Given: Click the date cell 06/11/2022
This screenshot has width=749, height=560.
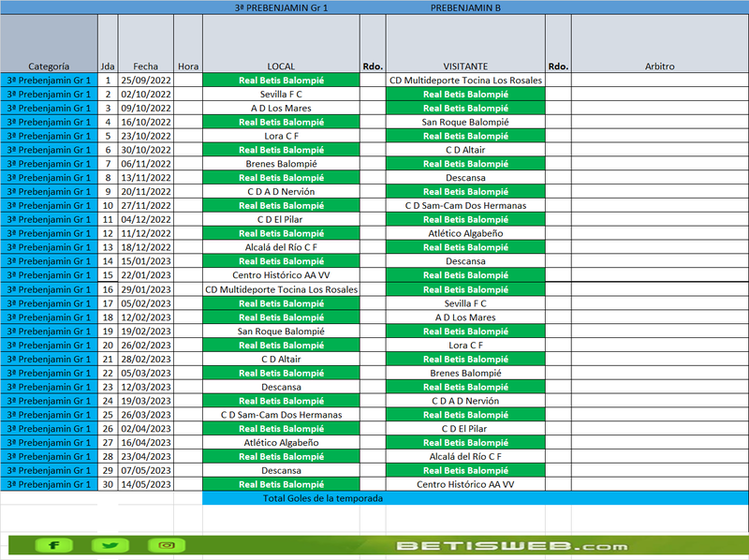Looking at the screenshot, I should (146, 164).
